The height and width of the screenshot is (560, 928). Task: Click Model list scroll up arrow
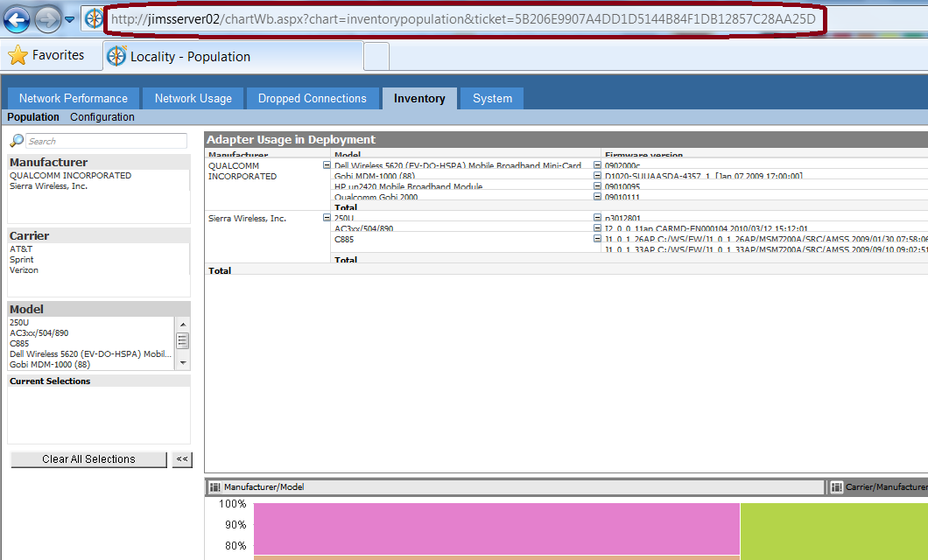[x=183, y=324]
